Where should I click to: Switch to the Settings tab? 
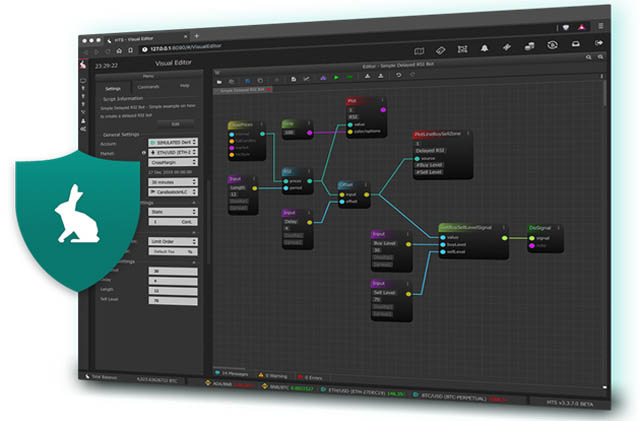(113, 89)
